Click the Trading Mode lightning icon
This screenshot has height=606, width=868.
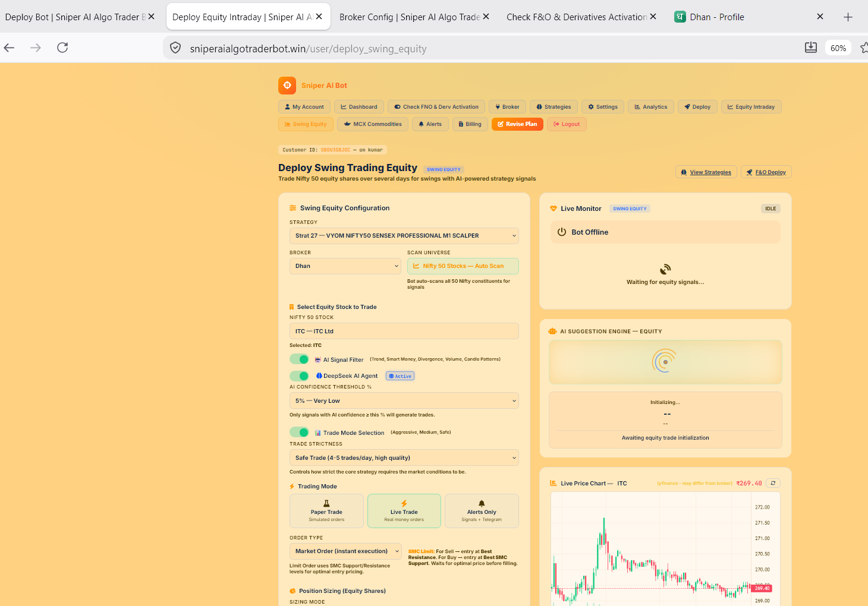292,487
